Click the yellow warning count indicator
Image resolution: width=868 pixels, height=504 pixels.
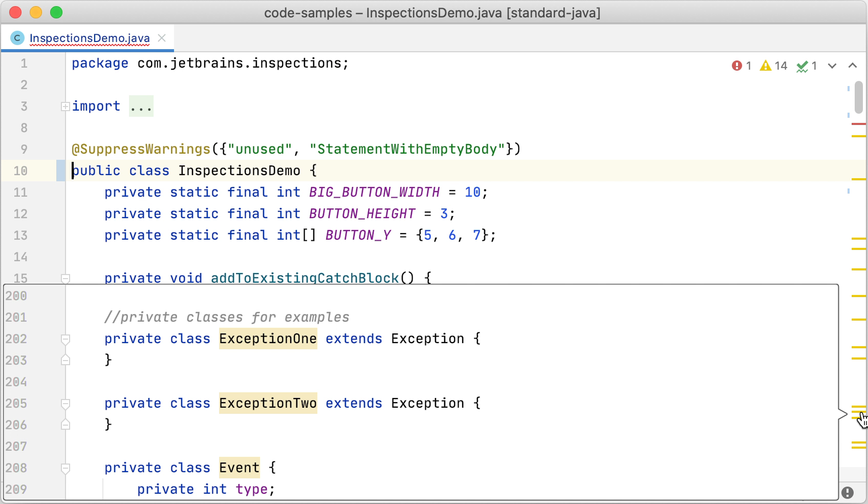[x=773, y=66]
